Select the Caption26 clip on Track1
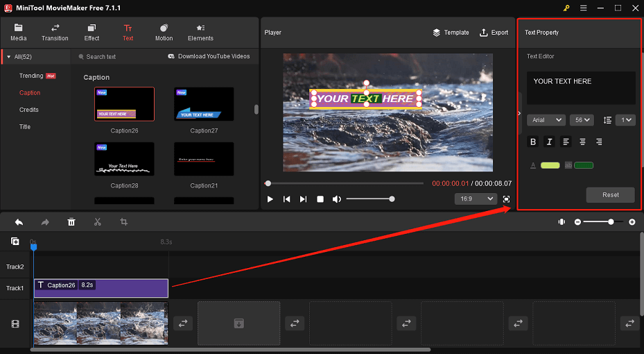The height and width of the screenshot is (354, 644). [101, 288]
